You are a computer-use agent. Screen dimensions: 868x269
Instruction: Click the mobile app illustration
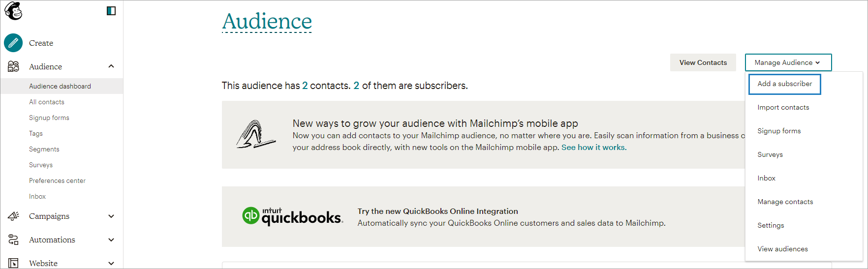(x=255, y=135)
